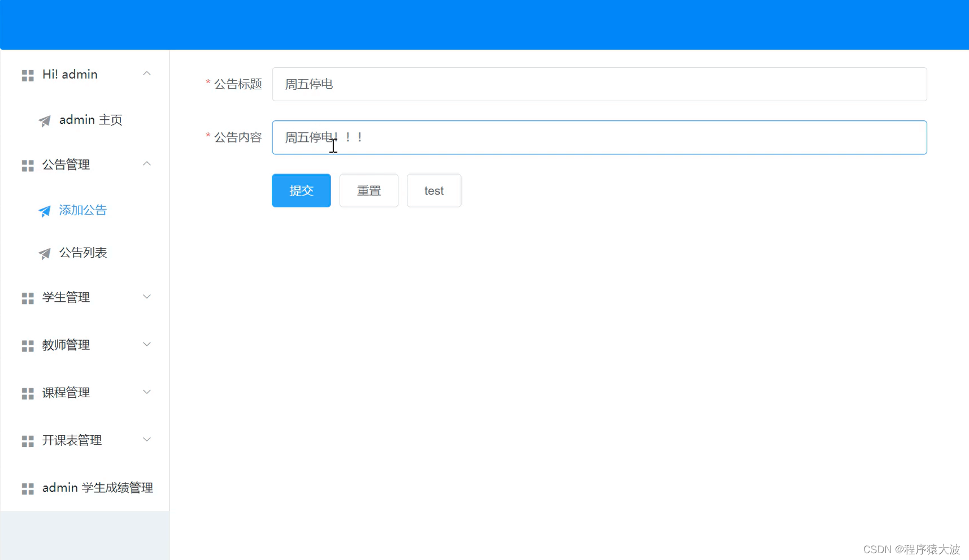Expand the 学生管理 menu chevron
Image resolution: width=969 pixels, height=560 pixels.
pyautogui.click(x=147, y=297)
